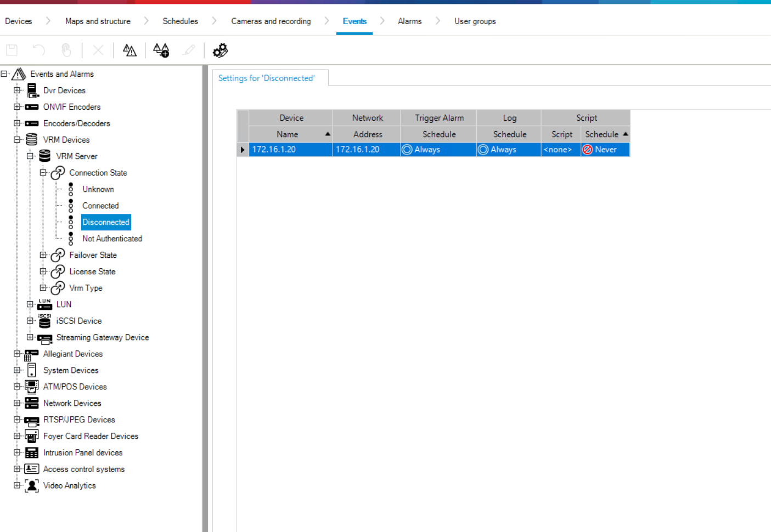Click the Intrusion Panel devices icon

point(32,452)
